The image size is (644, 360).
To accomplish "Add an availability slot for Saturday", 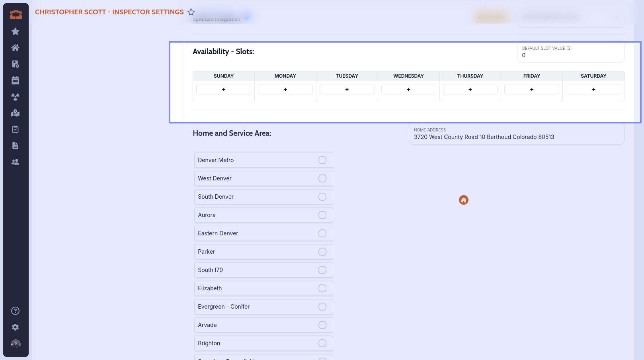I will (593, 90).
